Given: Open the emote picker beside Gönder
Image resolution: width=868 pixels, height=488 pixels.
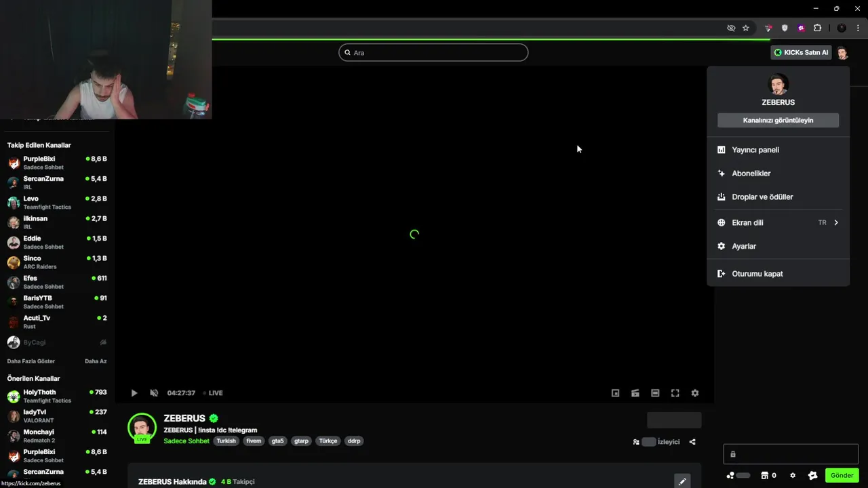Looking at the screenshot, I should [x=813, y=476].
